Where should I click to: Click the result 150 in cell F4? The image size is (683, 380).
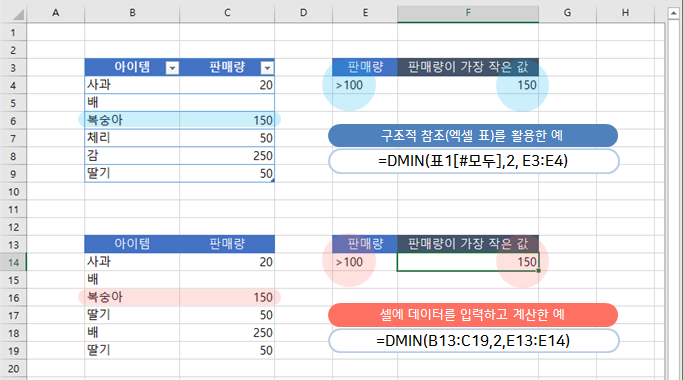(468, 85)
